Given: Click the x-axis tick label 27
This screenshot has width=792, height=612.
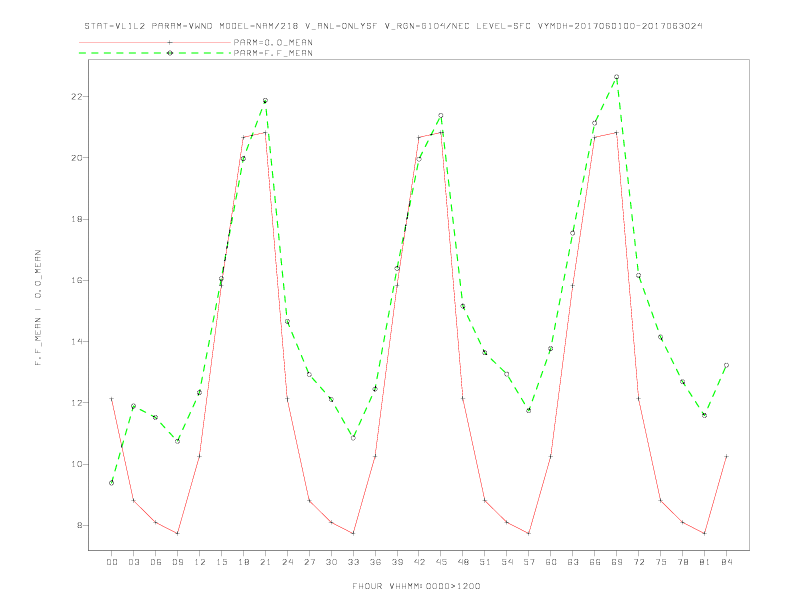Looking at the screenshot, I should click(x=309, y=562).
